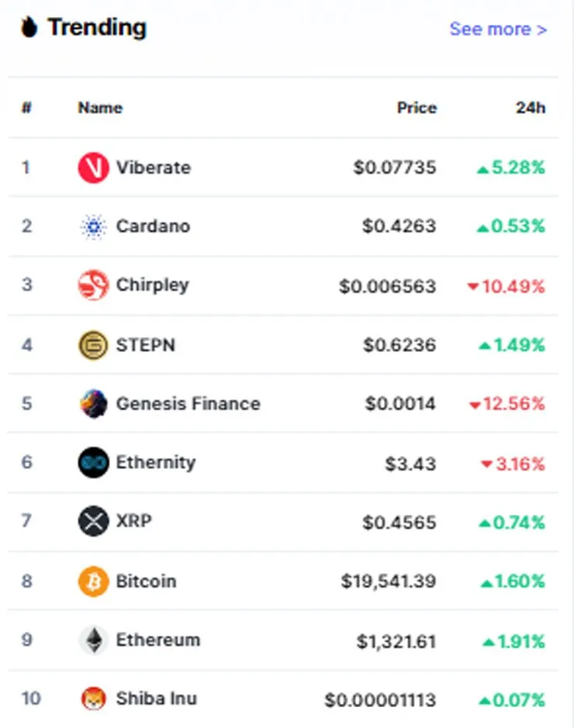Open the Genesis Finance name link
This screenshot has height=728, width=574.
[x=188, y=403]
